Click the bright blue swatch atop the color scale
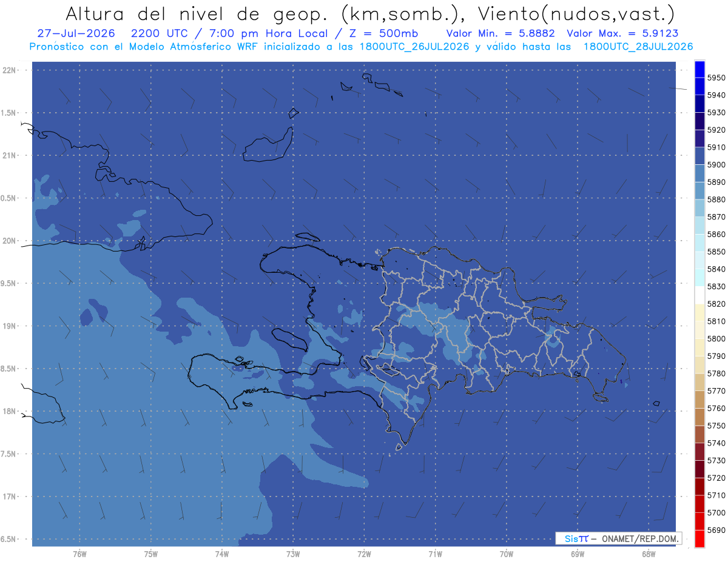728x562 pixels. [699, 69]
